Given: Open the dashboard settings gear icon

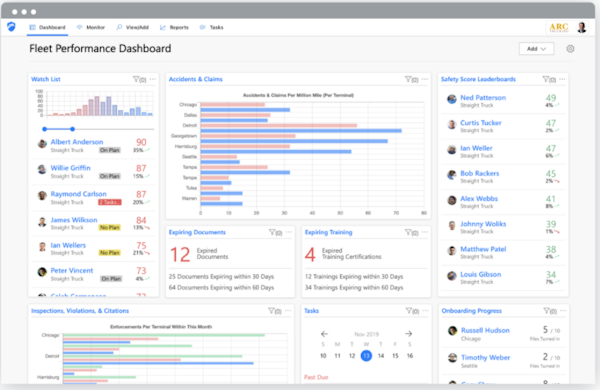Looking at the screenshot, I should pyautogui.click(x=570, y=49).
